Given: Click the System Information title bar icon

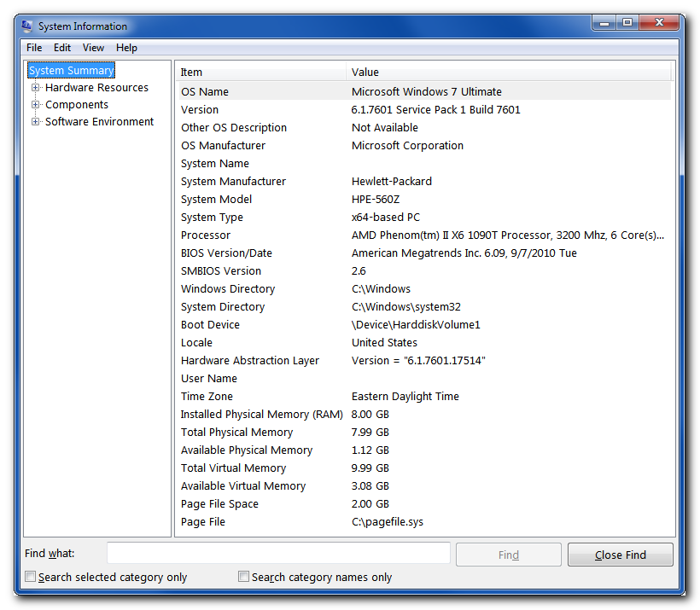Looking at the screenshot, I should tap(26, 26).
